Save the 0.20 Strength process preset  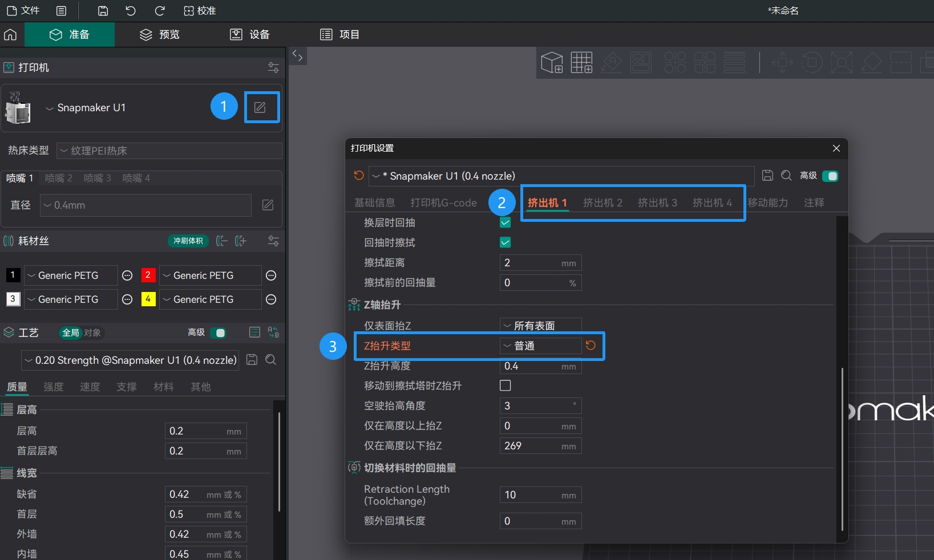[252, 360]
